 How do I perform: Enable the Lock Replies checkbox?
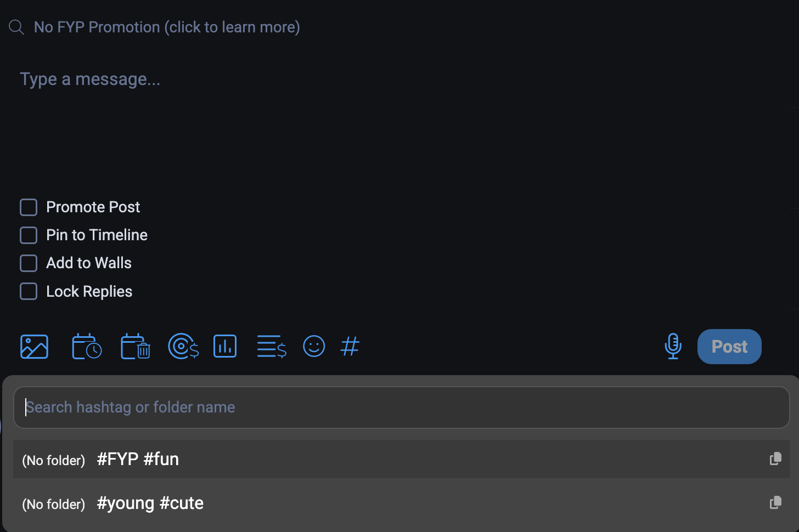29,291
